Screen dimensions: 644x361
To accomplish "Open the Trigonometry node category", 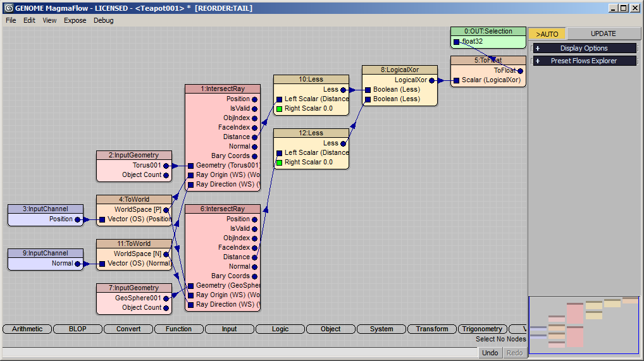I will click(482, 329).
